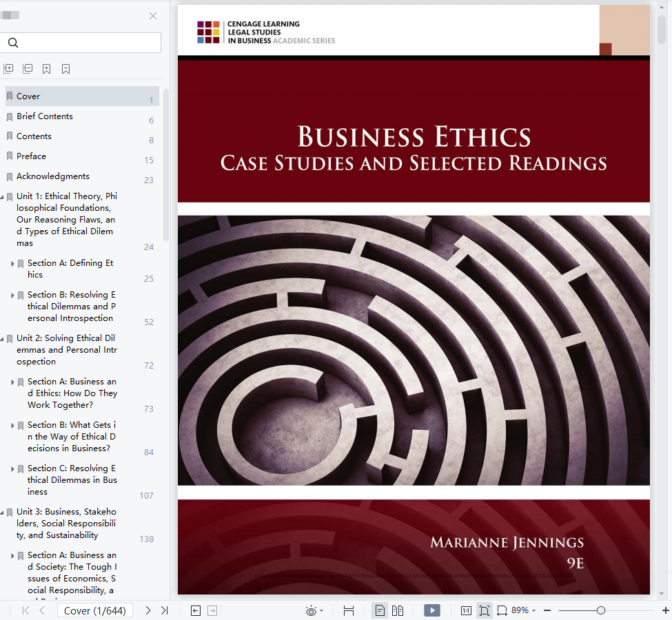Open Section C: Resolving Ethical Dilemmas in Business bookmark
Image resolution: width=672 pixels, height=620 pixels.
pyautogui.click(x=72, y=480)
